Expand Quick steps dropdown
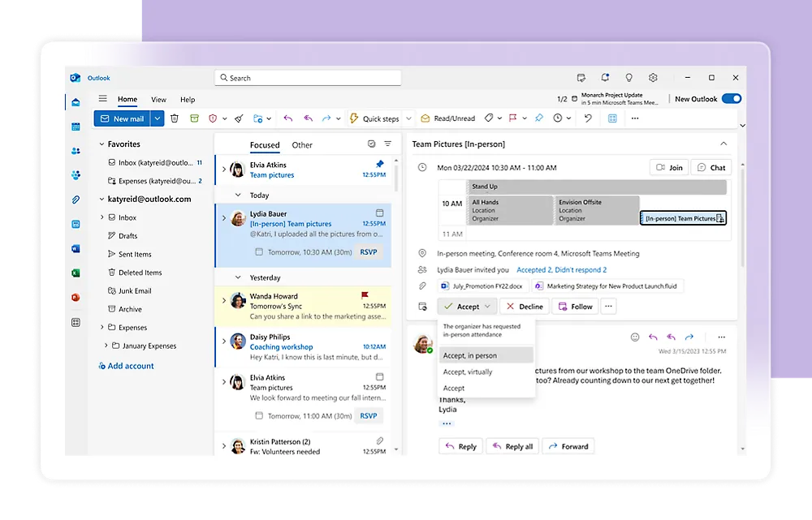The height and width of the screenshot is (520, 812). [x=408, y=118]
